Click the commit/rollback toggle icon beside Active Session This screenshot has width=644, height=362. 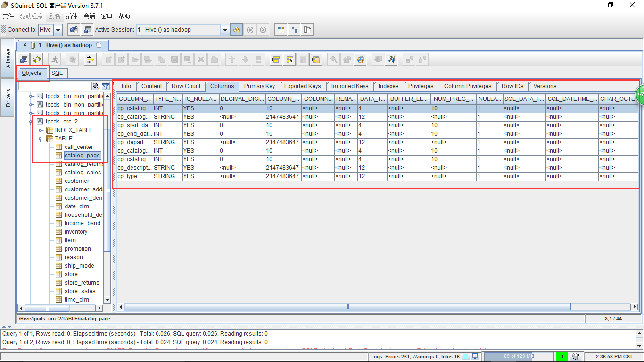pyautogui.click(x=237, y=30)
